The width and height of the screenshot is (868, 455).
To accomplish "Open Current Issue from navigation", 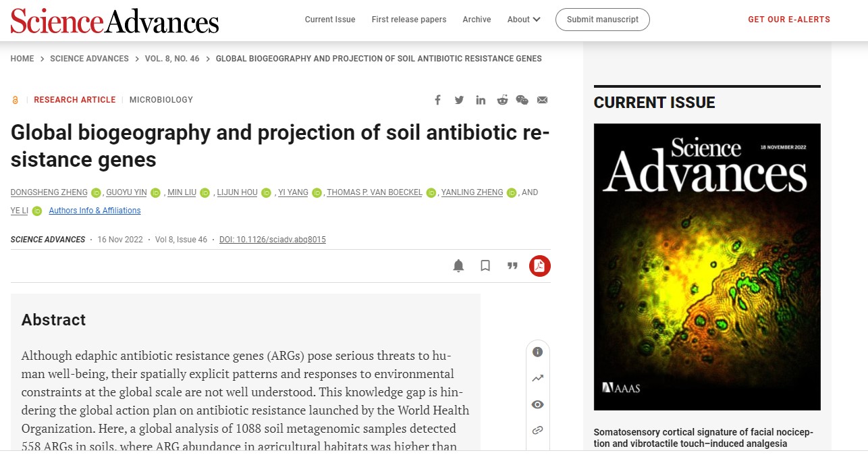I will coord(330,20).
